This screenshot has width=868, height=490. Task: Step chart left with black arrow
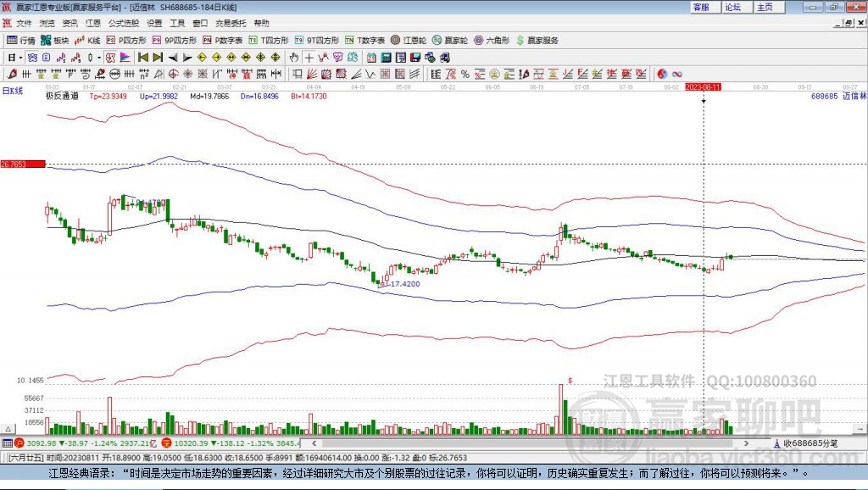[x=173, y=58]
